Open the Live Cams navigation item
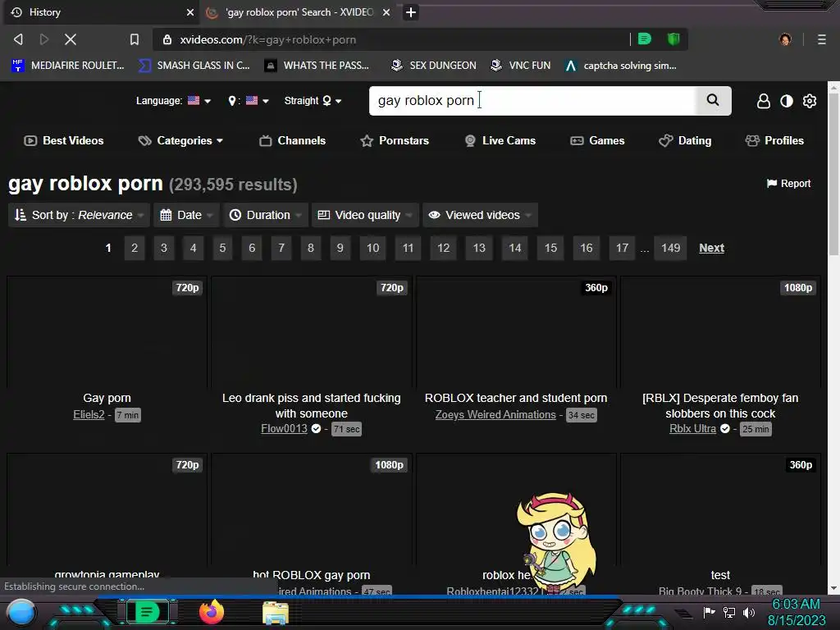Screen dimensions: 840x630 click(500, 140)
